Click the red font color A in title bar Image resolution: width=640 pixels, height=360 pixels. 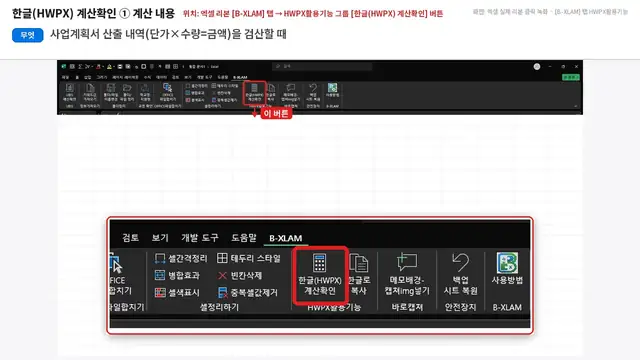point(98,66)
